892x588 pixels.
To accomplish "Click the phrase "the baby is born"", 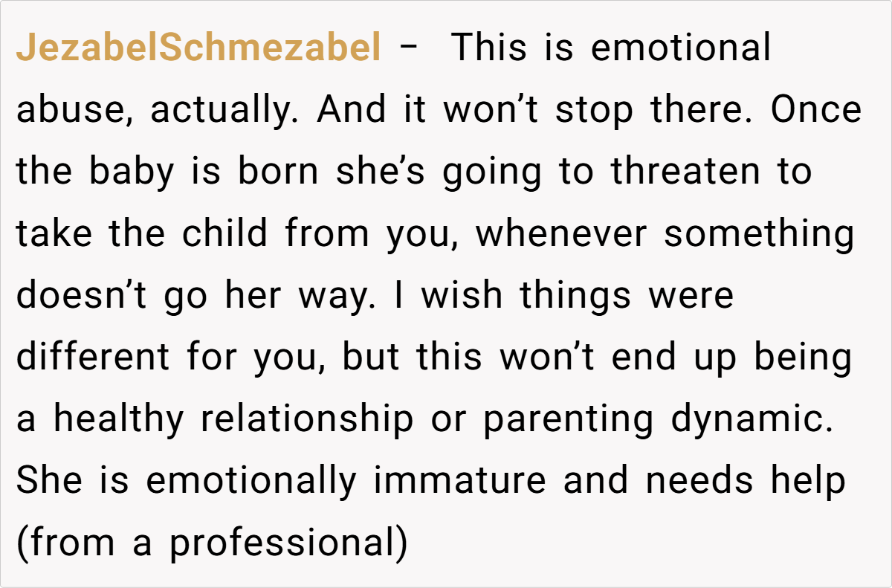I will click(x=167, y=172).
